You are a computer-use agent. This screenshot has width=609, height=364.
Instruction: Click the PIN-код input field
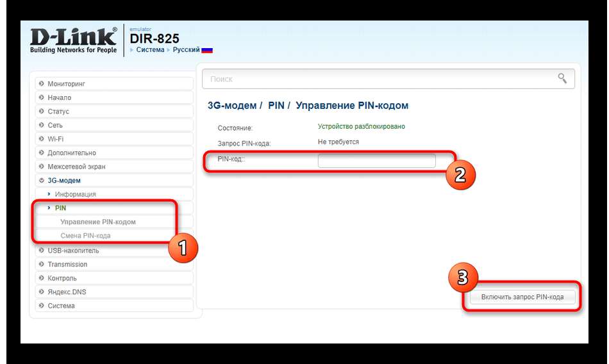click(x=377, y=160)
